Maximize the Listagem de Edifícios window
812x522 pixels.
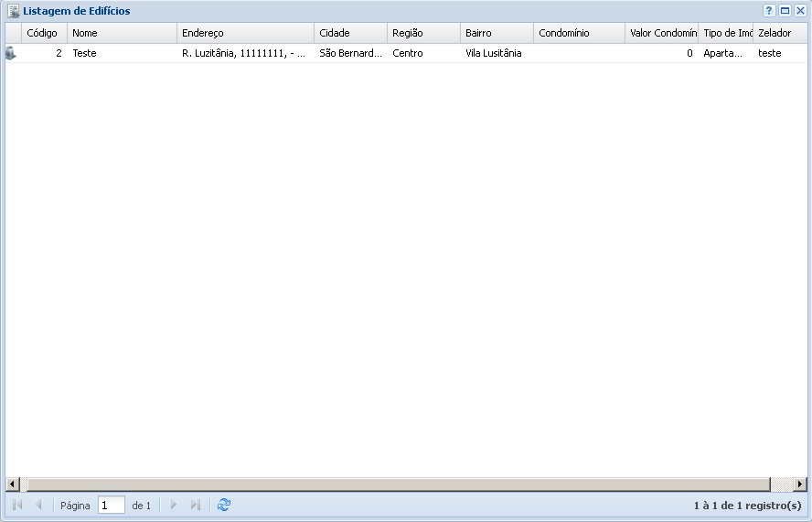tap(785, 11)
